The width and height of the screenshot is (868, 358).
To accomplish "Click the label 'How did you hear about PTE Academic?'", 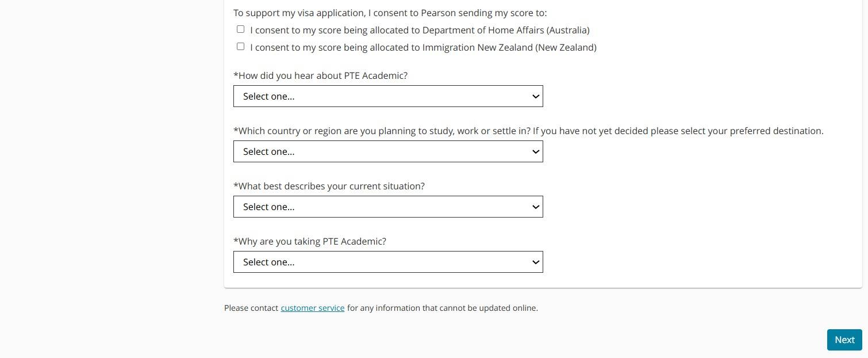I will pos(320,75).
